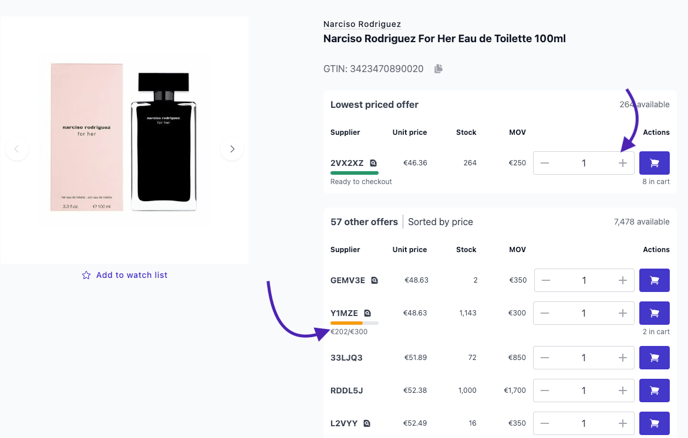
Task: Click supplier code 33LJQ3
Action: pos(346,357)
